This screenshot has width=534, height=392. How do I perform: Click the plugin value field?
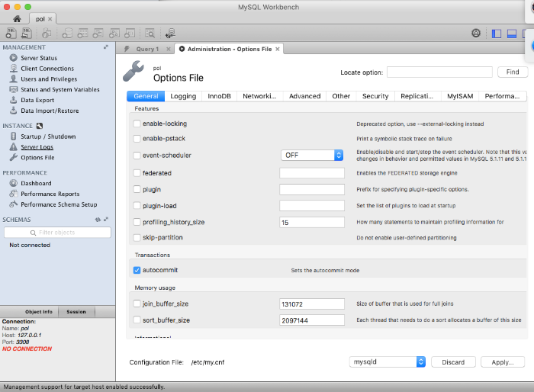312,189
